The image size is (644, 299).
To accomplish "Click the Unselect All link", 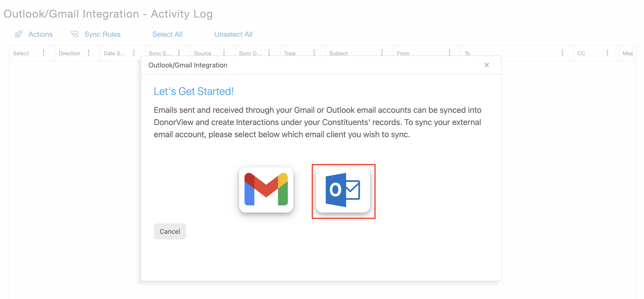I will [x=233, y=34].
